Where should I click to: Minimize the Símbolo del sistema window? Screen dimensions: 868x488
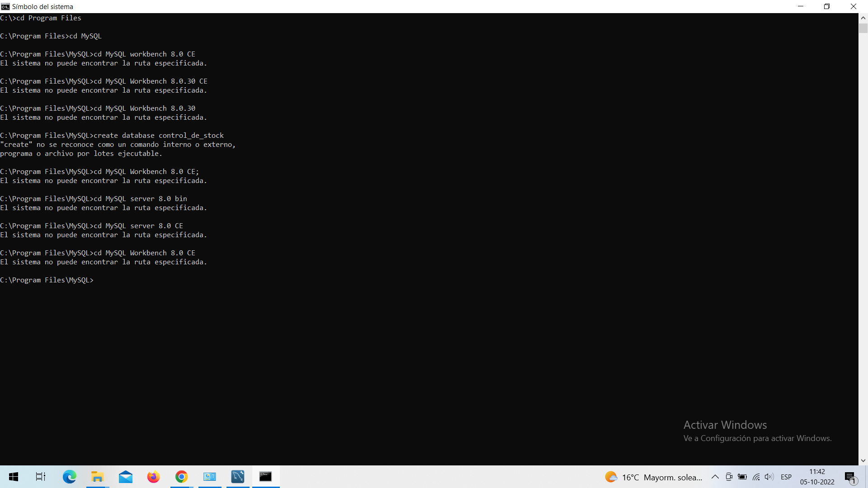(x=801, y=6)
